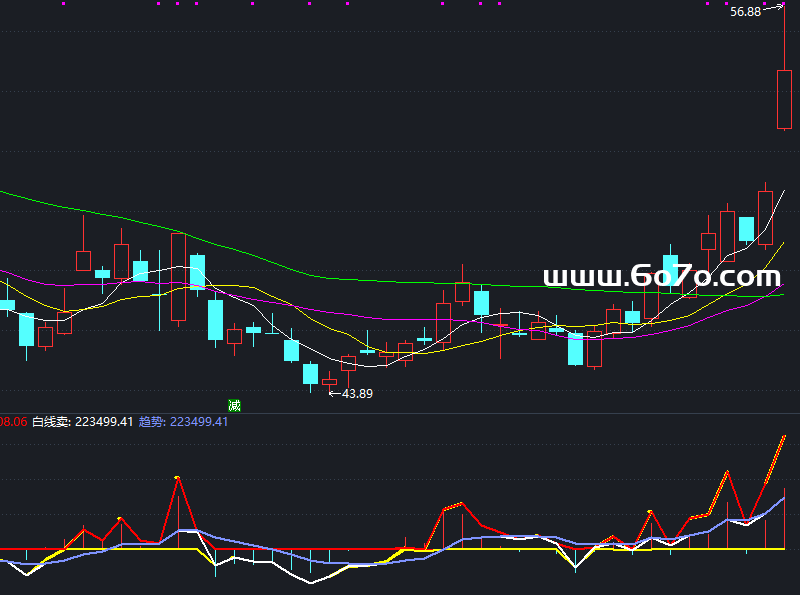Click the long white doji candle left of the tall cyan candle
The width and height of the screenshot is (800, 595).
[x=160, y=282]
